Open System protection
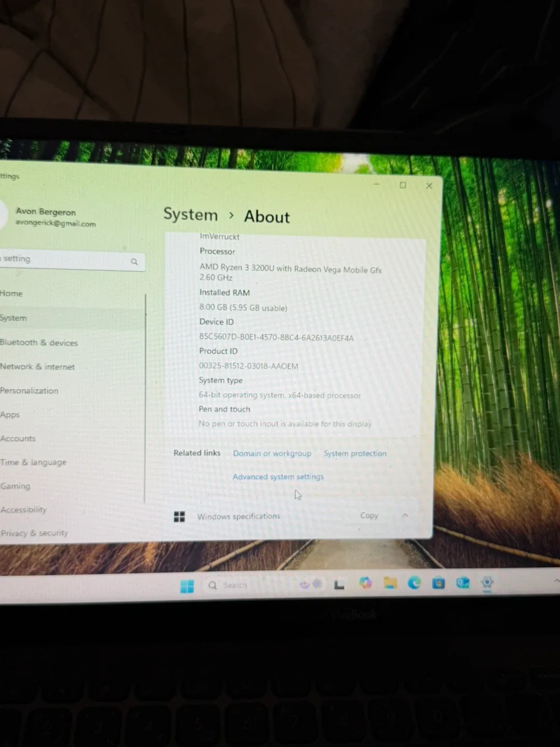This screenshot has height=747, width=560. (355, 453)
